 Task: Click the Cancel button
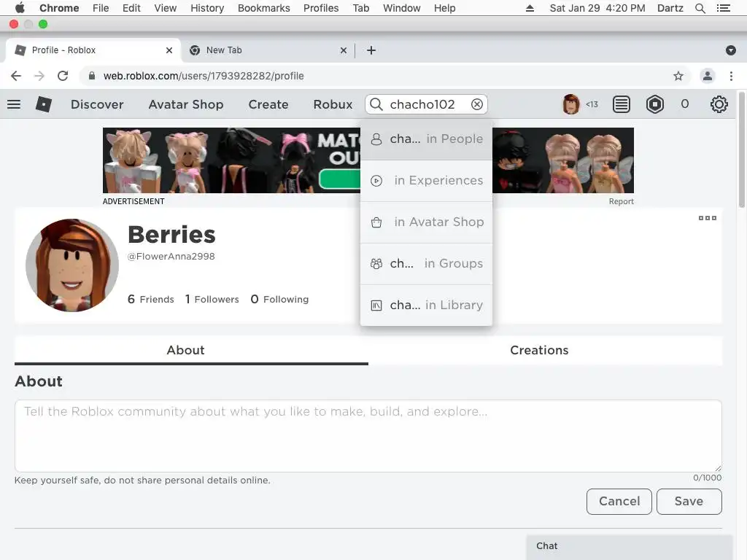pos(619,502)
